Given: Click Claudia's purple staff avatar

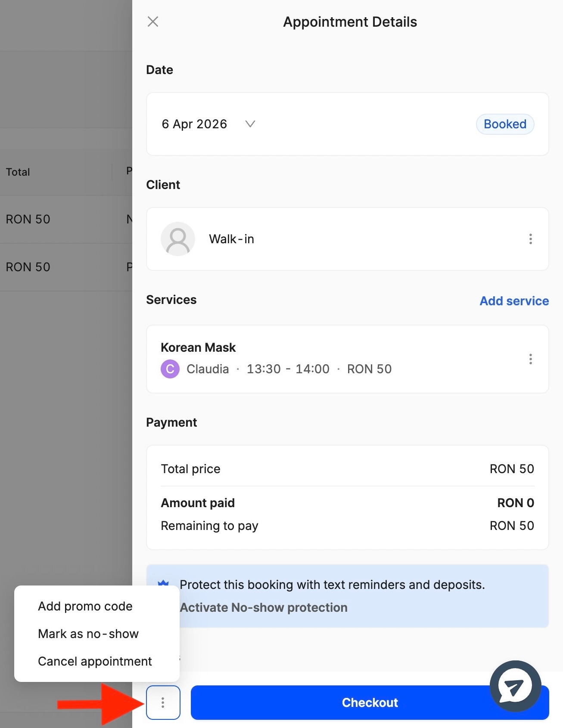Looking at the screenshot, I should (170, 369).
